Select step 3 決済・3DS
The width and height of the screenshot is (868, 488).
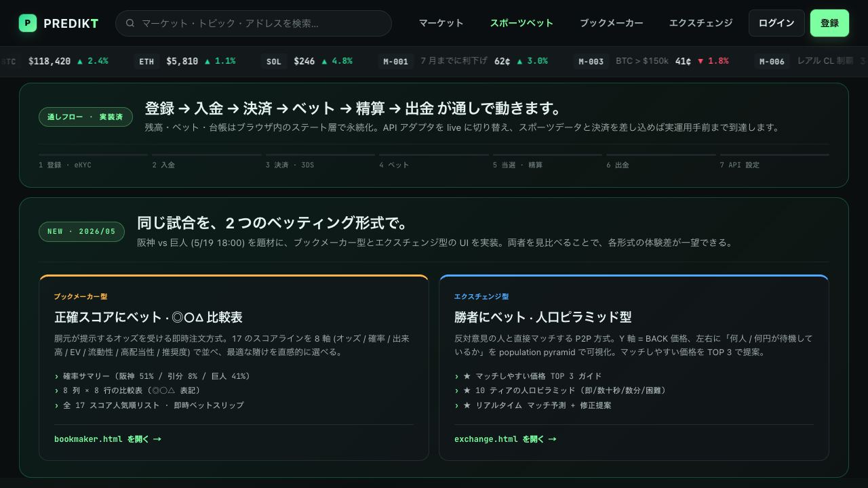(321, 161)
